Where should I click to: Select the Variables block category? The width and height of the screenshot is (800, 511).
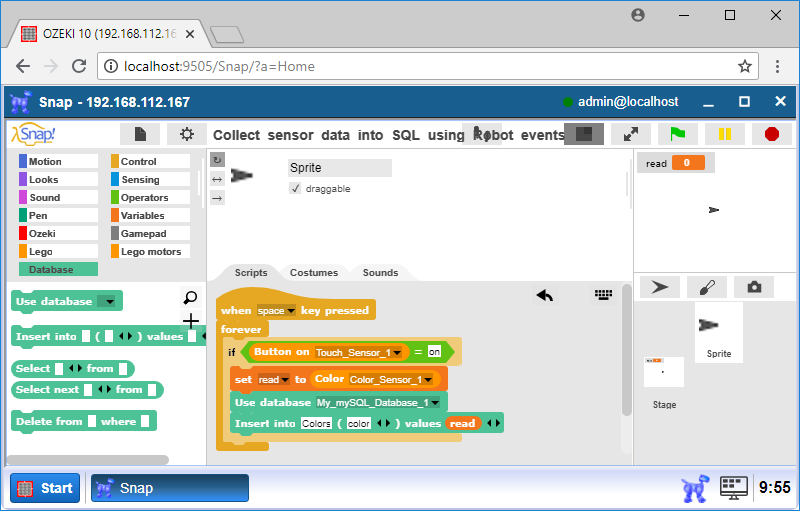pyautogui.click(x=151, y=215)
